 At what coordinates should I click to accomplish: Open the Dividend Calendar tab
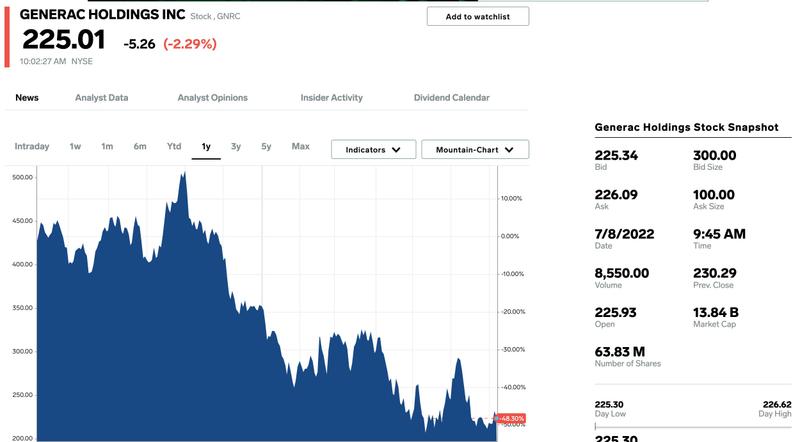pos(452,97)
